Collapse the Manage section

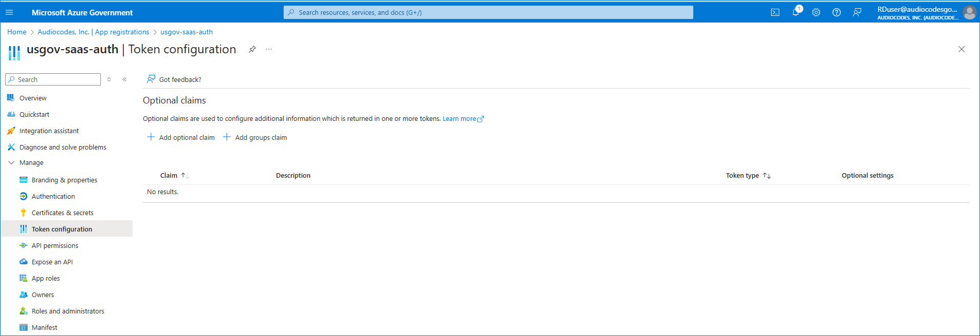[x=11, y=162]
